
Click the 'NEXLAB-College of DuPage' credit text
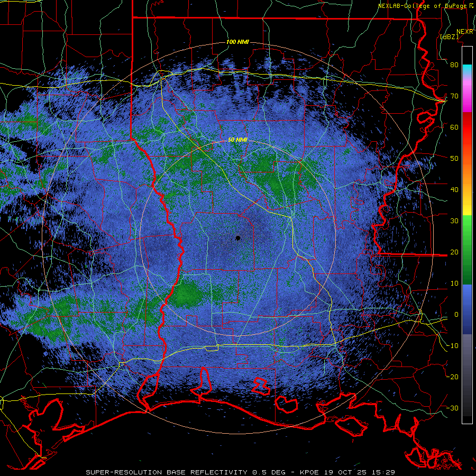point(423,6)
